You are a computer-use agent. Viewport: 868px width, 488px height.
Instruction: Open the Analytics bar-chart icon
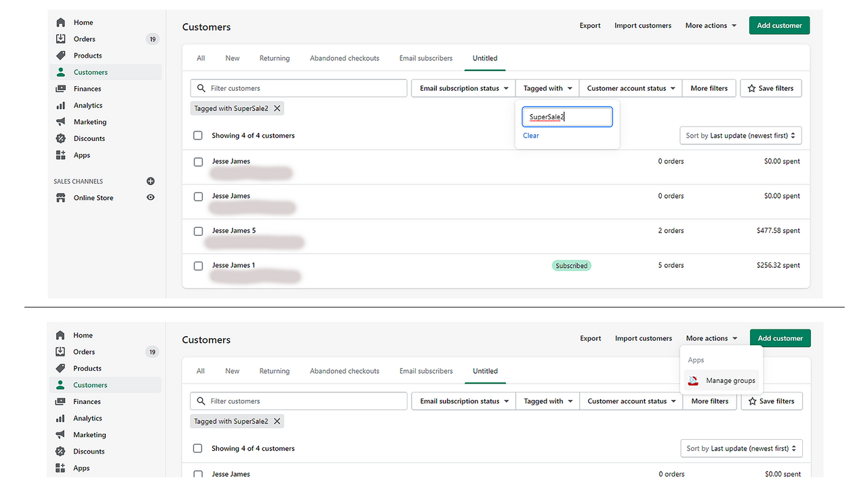[x=60, y=105]
